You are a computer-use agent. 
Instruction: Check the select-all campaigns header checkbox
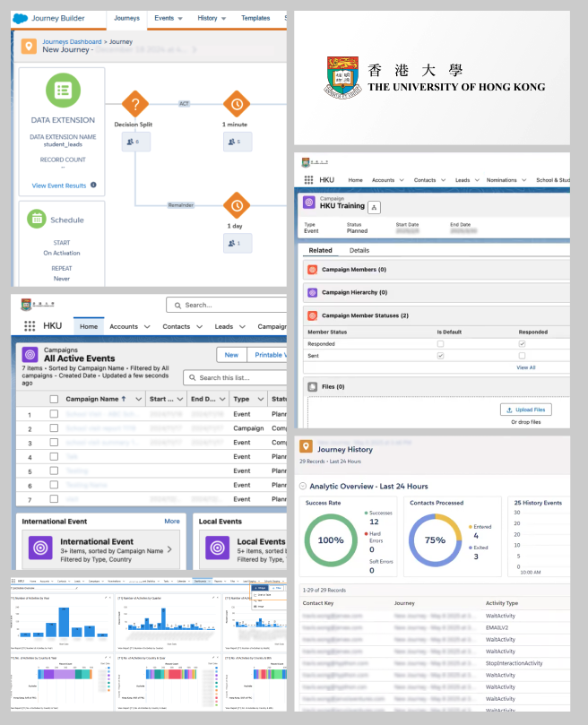pos(54,399)
